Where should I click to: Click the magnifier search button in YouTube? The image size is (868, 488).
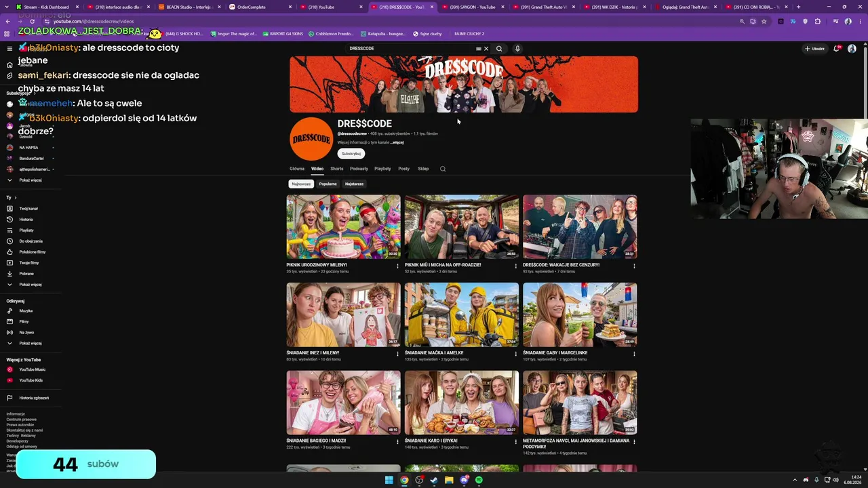(x=499, y=49)
